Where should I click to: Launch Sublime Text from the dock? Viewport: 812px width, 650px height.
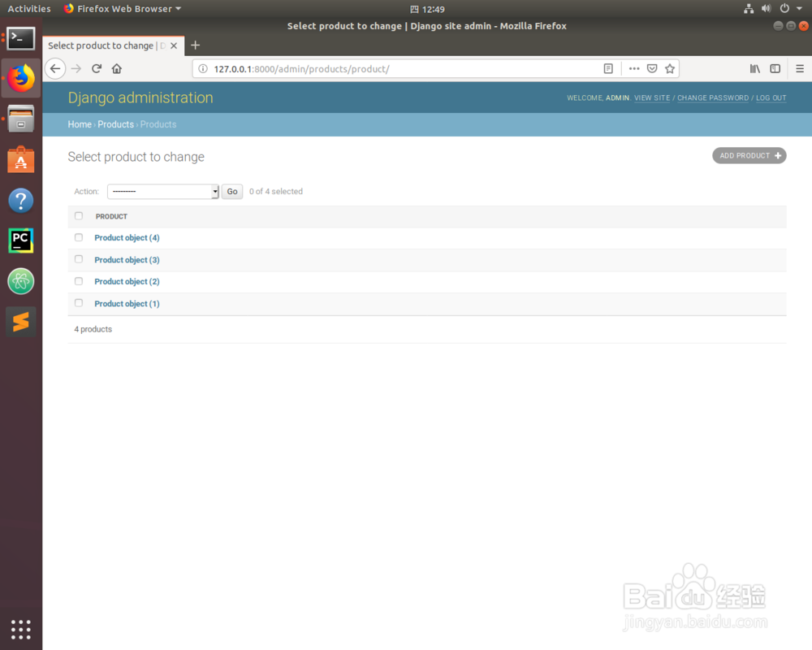point(21,322)
